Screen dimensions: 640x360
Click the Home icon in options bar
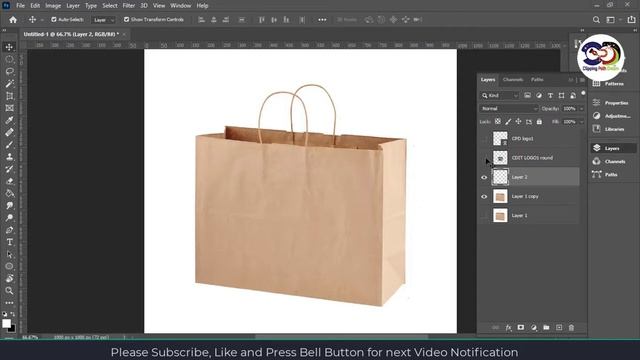click(x=13, y=20)
